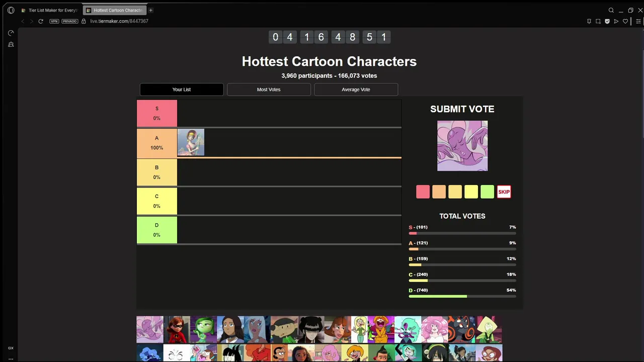
Task: Click the SUBMIT VOTE heading
Action: coord(462,109)
